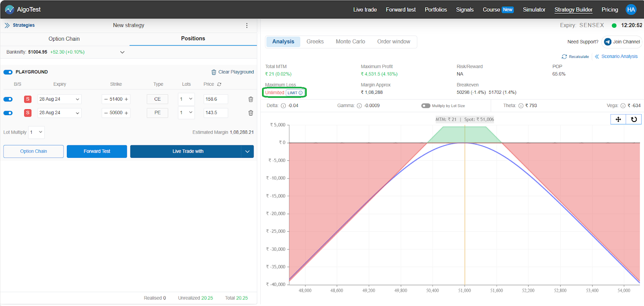Decrease the 51400 strike with minus

coord(106,99)
